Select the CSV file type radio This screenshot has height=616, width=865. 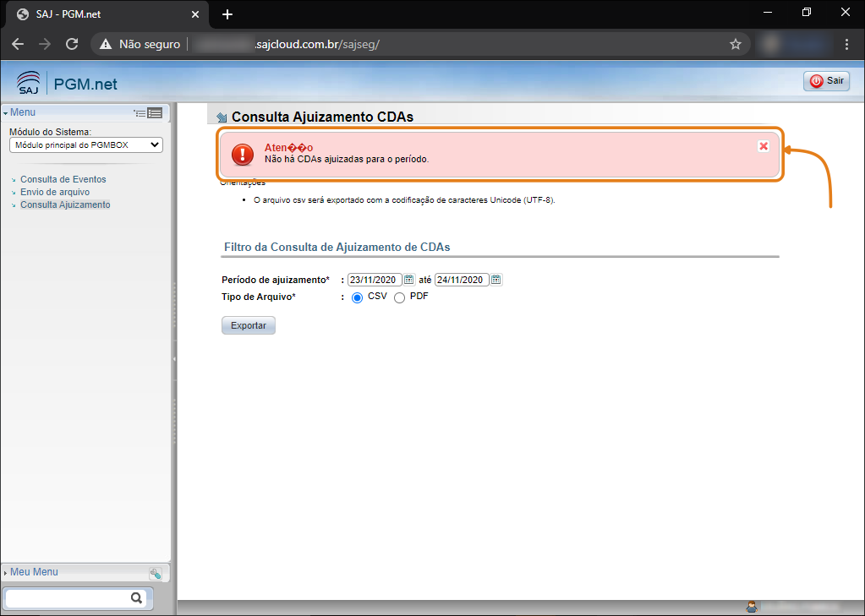point(357,297)
